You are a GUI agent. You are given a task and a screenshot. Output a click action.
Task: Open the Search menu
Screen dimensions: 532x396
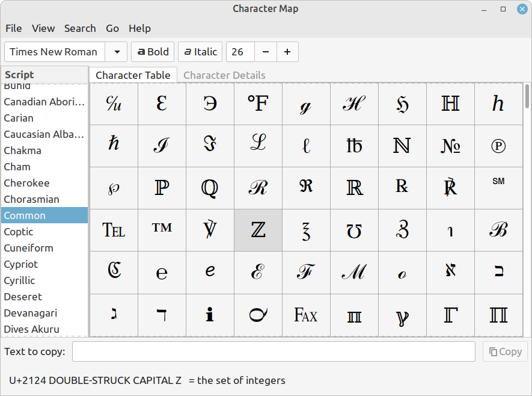click(x=80, y=28)
